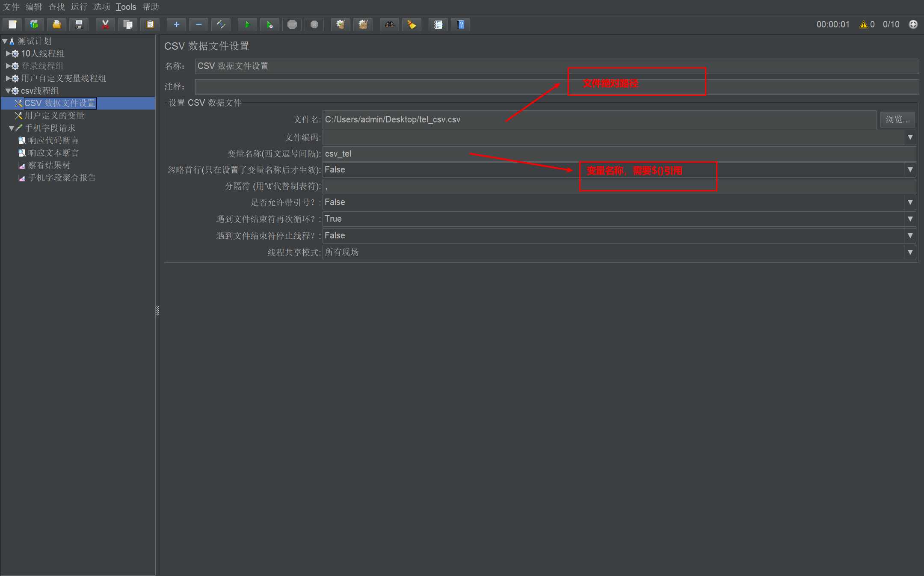Open the Function Helper dialog icon
The image size is (924, 576).
pyautogui.click(x=438, y=24)
